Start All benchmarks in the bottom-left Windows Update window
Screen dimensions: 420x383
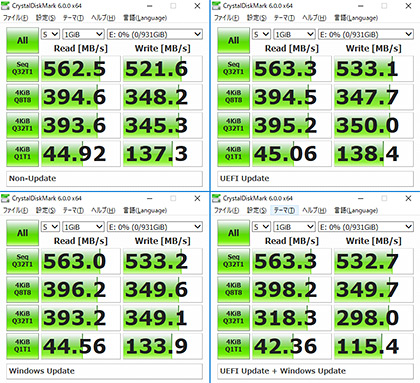(x=22, y=233)
